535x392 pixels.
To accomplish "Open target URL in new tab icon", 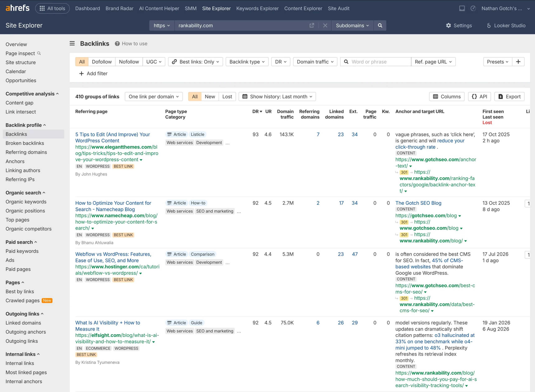I will (312, 25).
